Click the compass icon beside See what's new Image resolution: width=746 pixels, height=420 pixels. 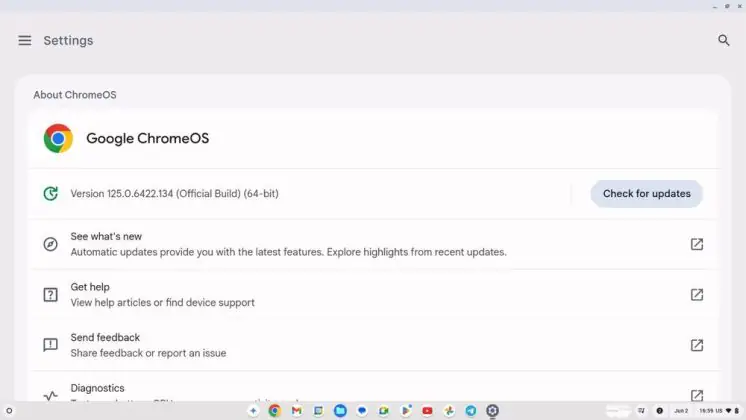pyautogui.click(x=50, y=244)
